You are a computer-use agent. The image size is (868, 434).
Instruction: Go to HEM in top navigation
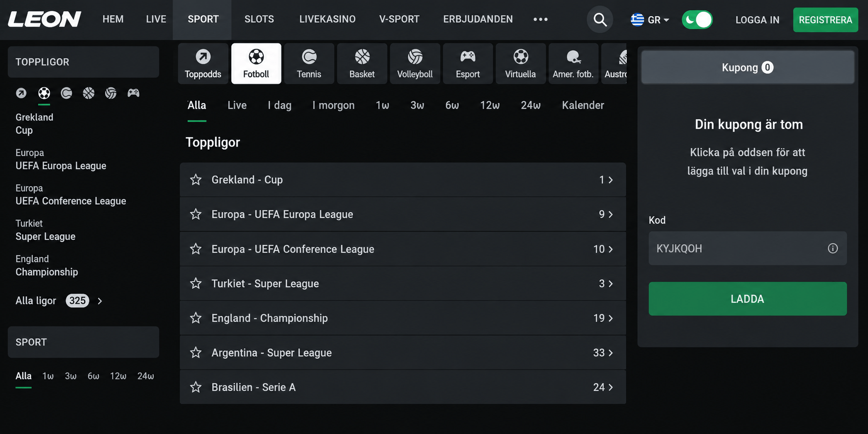point(113,19)
